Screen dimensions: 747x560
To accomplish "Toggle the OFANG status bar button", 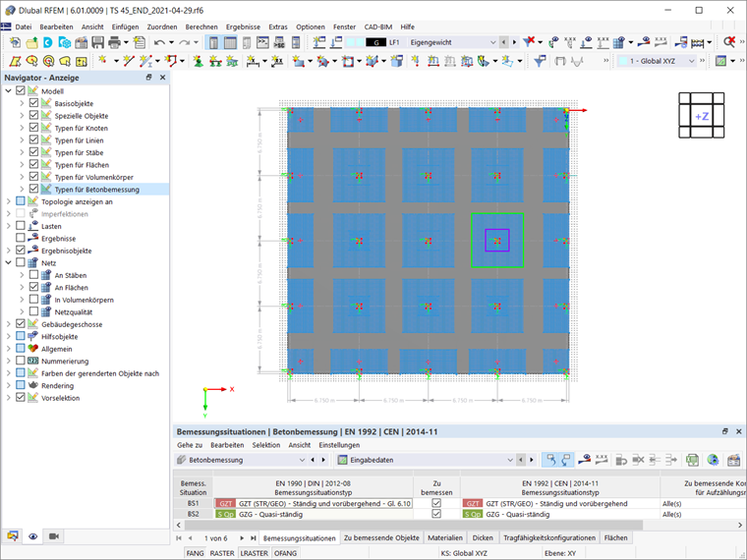I will pos(285,553).
